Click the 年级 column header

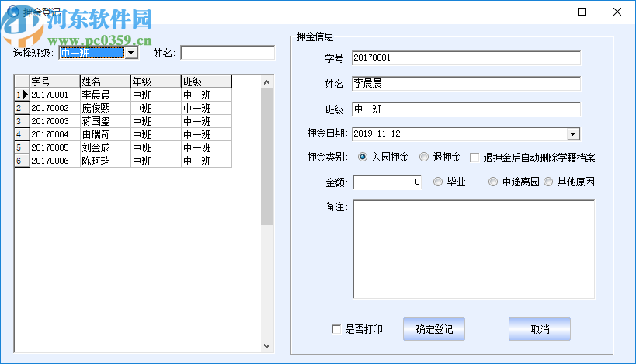click(x=156, y=81)
